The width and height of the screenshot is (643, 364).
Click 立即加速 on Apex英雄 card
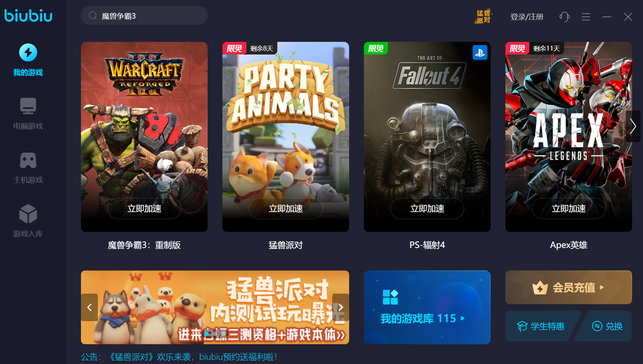[x=569, y=209]
